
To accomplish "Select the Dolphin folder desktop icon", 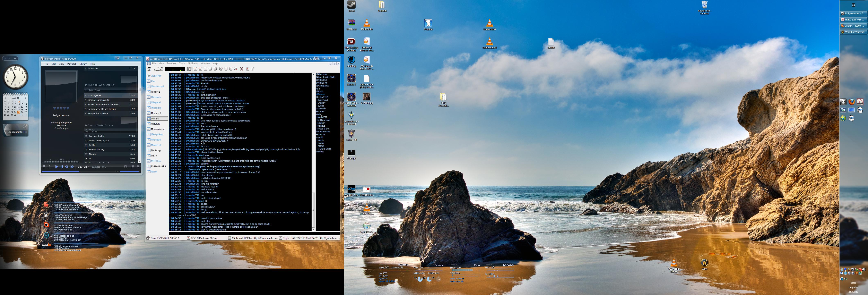I will (381, 5).
